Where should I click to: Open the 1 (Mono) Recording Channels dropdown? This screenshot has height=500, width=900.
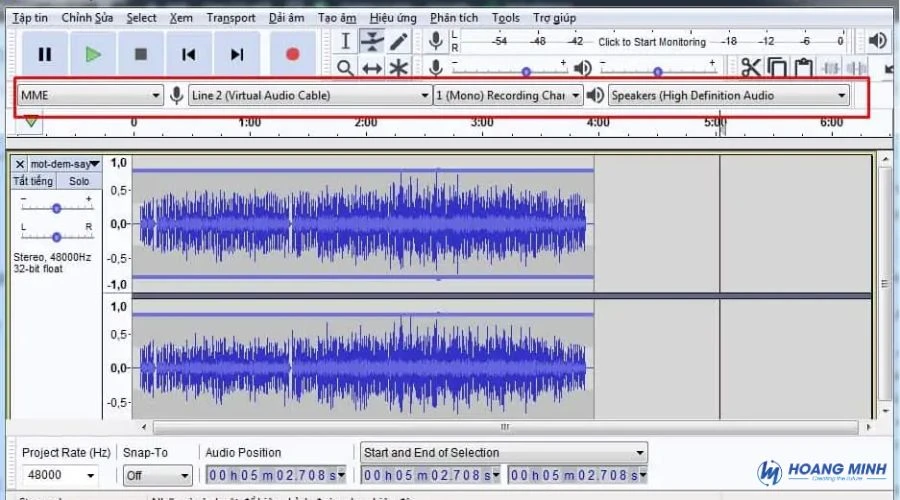(508, 95)
